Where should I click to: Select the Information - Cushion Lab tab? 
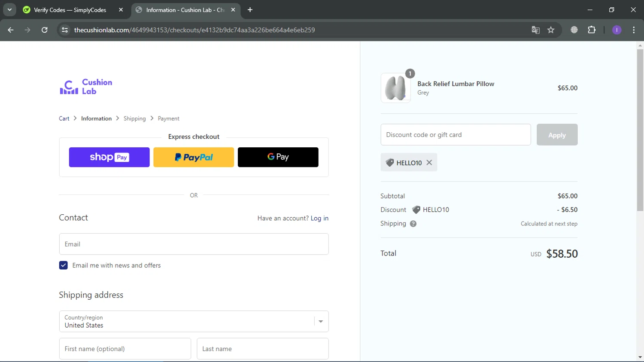[185, 10]
